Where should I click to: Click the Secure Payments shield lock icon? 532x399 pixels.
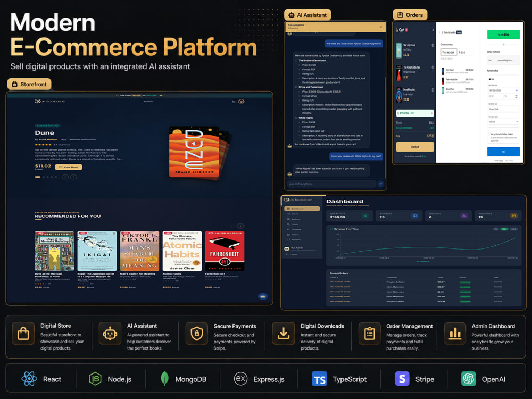[197, 334]
